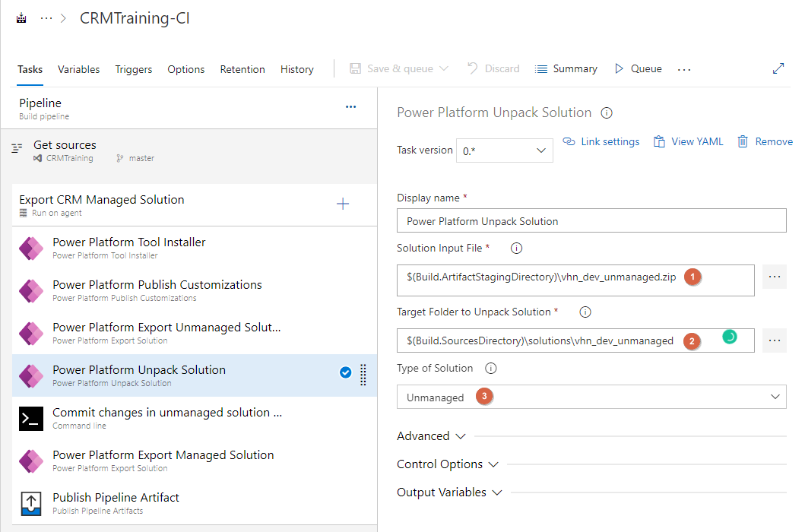Open the Save & queue dropdown arrow
Screen dimensions: 805x532
coord(444,69)
